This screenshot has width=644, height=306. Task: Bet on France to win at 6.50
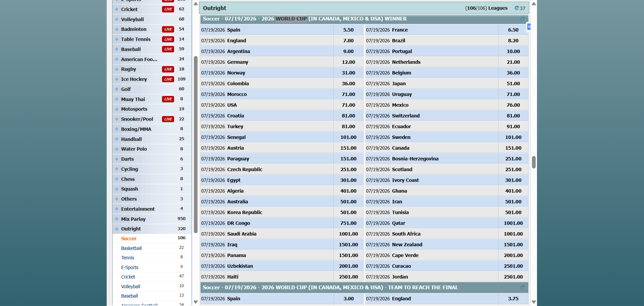[x=513, y=30]
